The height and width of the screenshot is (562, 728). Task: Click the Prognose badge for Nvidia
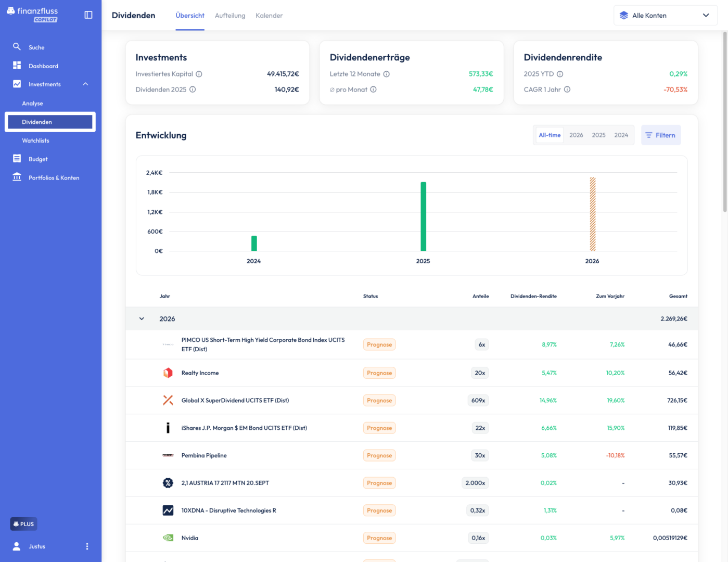click(379, 538)
